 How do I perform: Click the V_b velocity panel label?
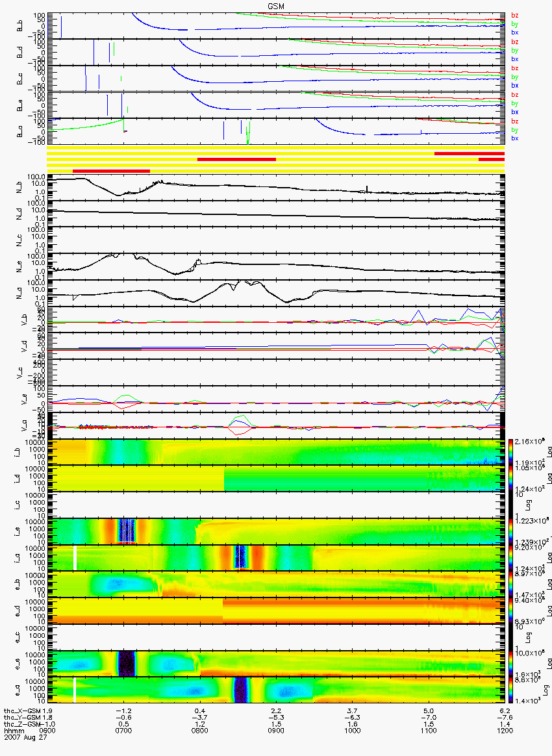coord(23,319)
